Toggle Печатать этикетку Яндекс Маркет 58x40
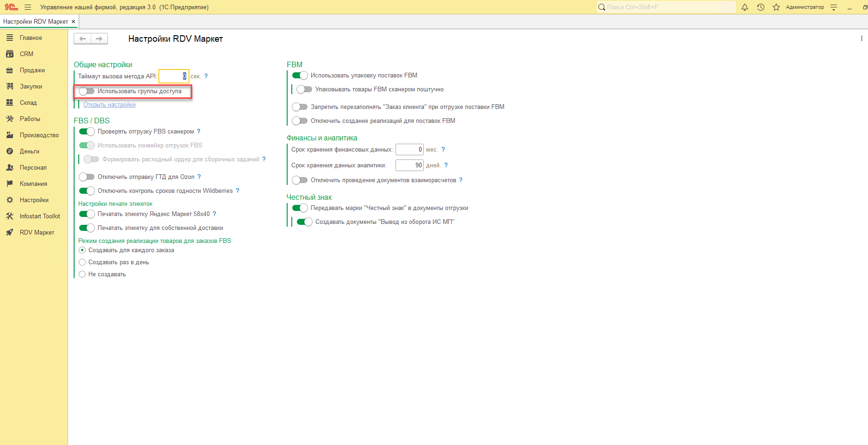The image size is (868, 445). [x=87, y=214]
